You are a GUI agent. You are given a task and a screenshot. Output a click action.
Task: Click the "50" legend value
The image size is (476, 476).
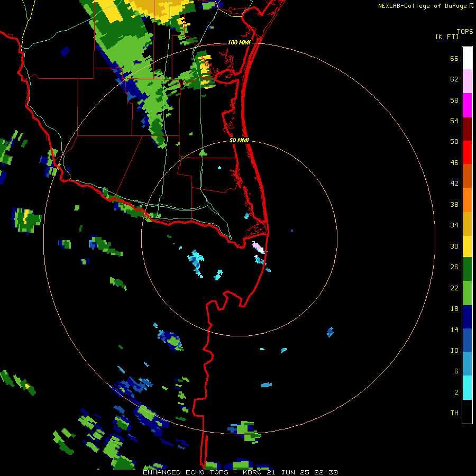pyautogui.click(x=454, y=141)
